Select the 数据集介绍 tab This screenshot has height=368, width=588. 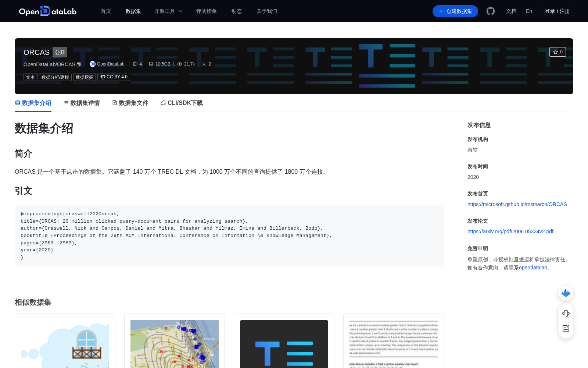[x=33, y=103]
